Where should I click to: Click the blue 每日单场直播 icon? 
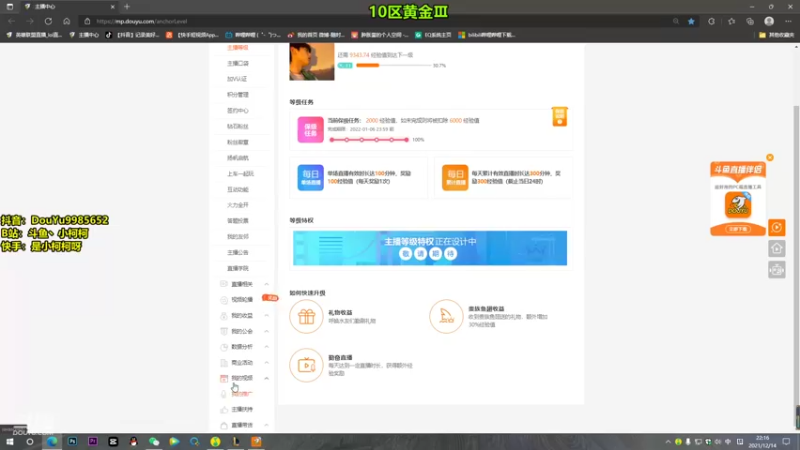pos(310,178)
